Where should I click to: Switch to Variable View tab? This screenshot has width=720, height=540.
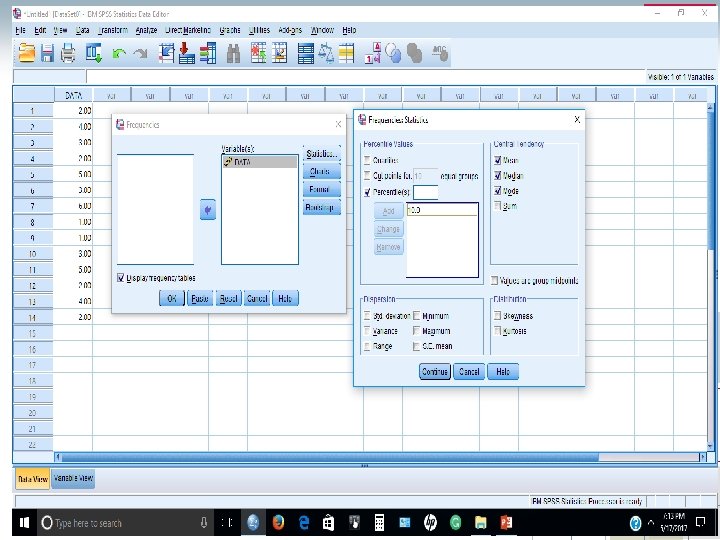[73, 478]
